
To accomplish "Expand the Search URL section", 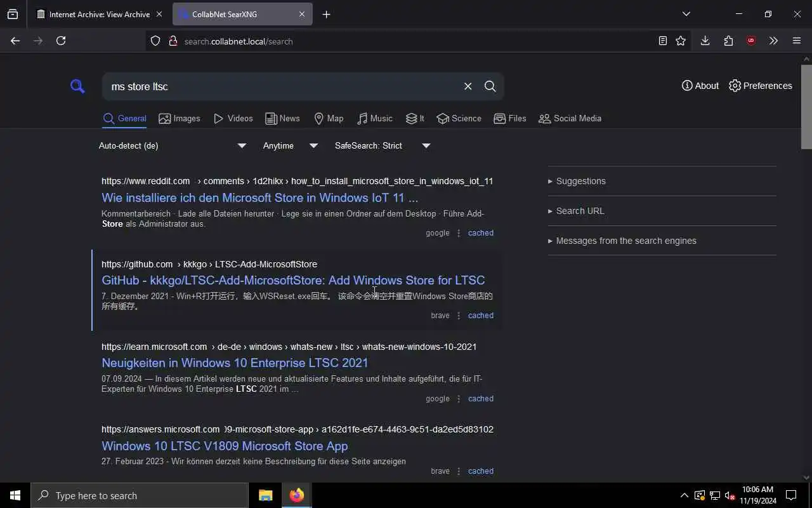I will pos(662,211).
